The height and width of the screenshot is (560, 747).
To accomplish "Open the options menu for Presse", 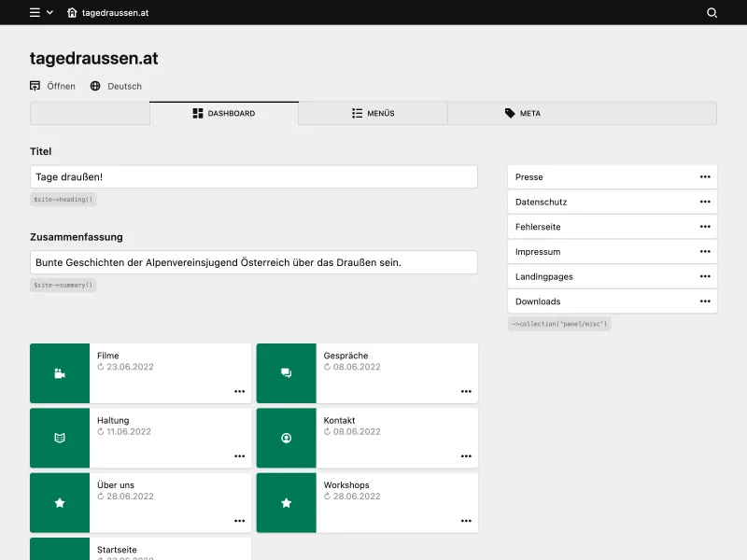I will (x=707, y=176).
